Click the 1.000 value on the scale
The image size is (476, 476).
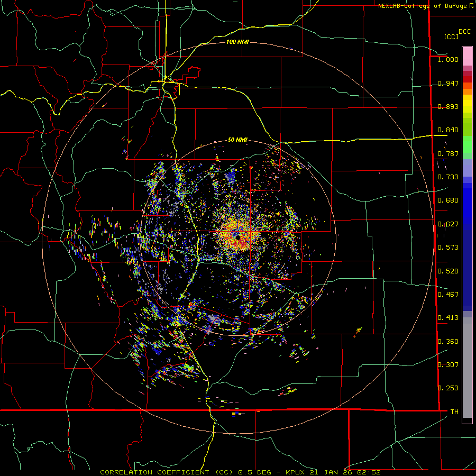tap(448, 59)
